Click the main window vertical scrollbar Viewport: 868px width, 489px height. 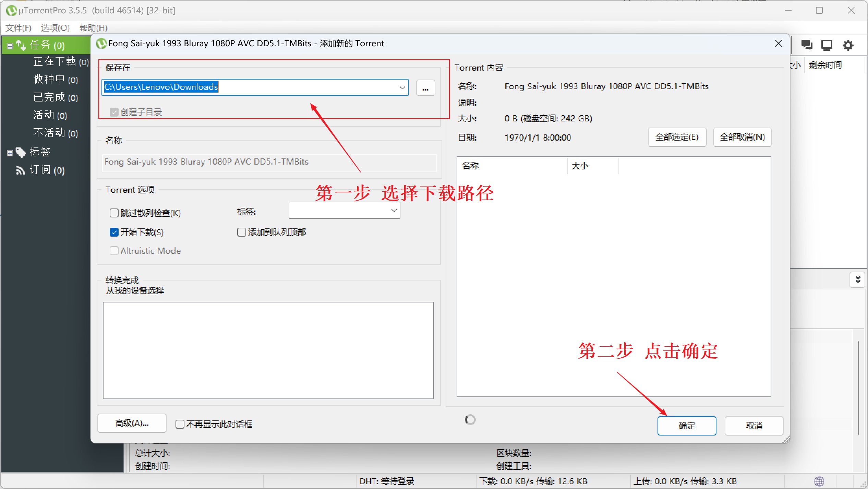(x=858, y=387)
